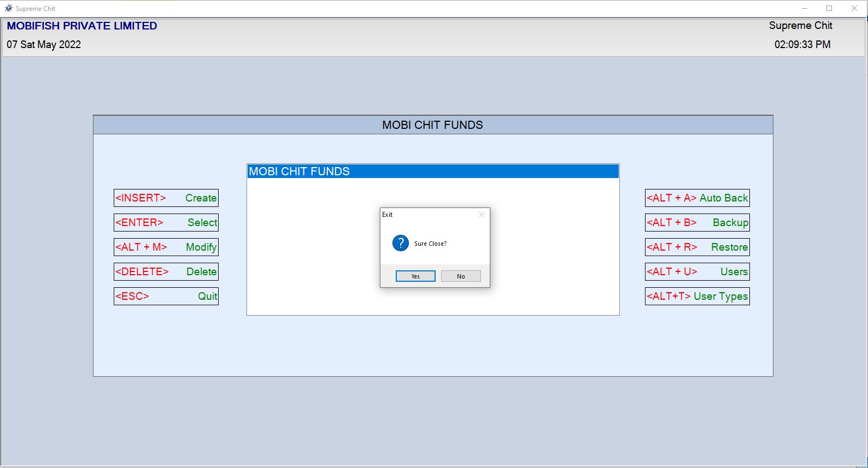This screenshot has width=868, height=468.
Task: Click the ALT + R Restore button
Action: [x=697, y=247]
